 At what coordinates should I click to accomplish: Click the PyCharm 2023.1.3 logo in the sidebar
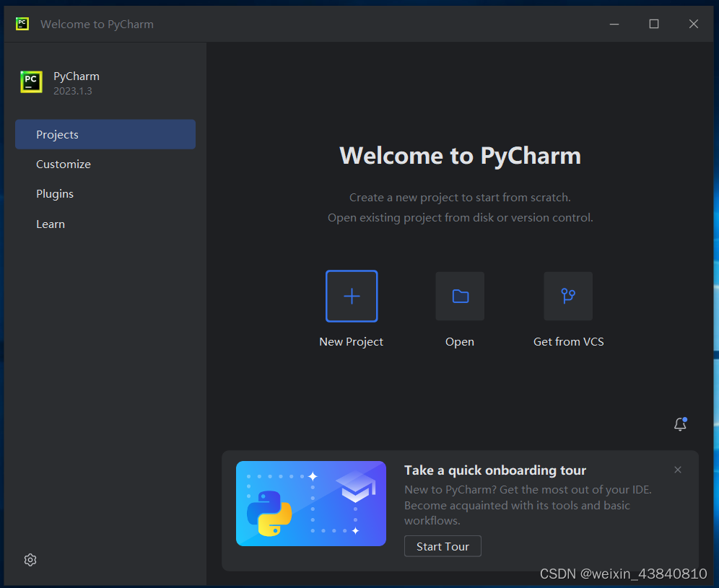pos(31,82)
